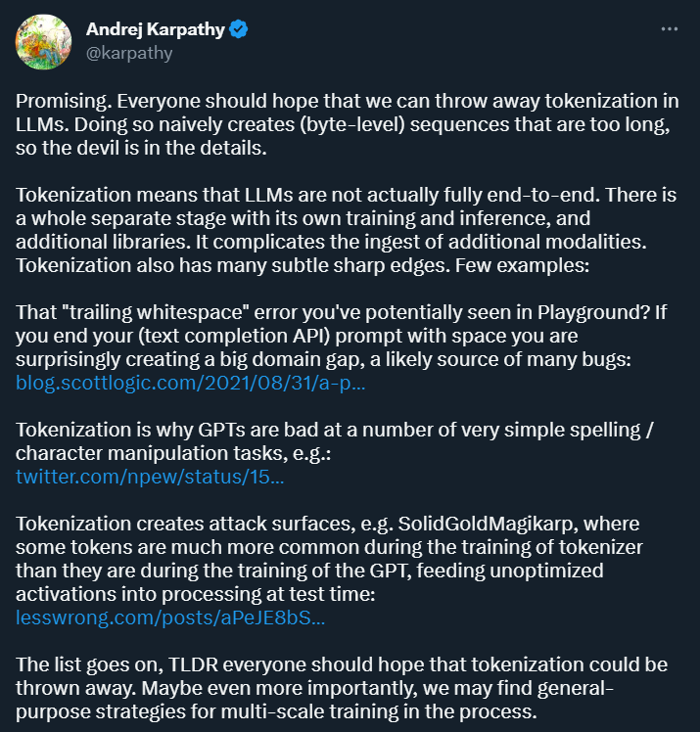Screen dimensions: 700x732
Task: Open the Andrej Karpathy display name
Action: 156,30
